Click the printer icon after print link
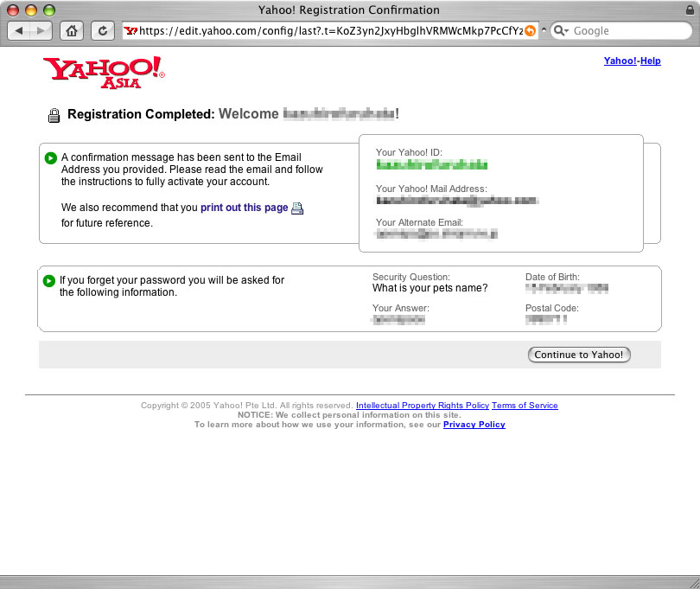 [x=297, y=208]
